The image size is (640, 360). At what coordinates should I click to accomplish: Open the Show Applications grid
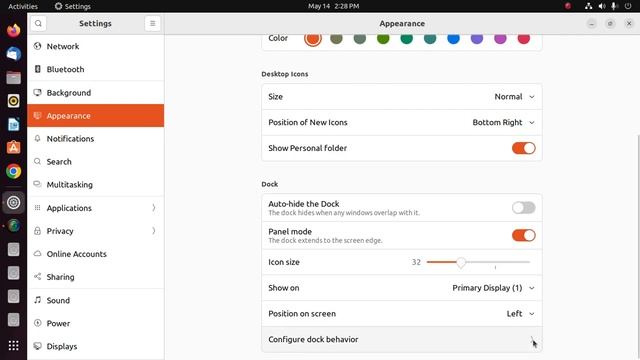pyautogui.click(x=13, y=345)
